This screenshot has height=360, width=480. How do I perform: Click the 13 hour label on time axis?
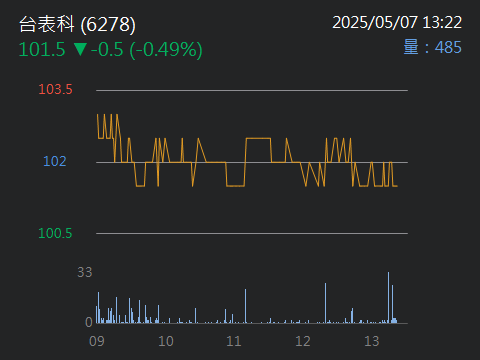372,341
